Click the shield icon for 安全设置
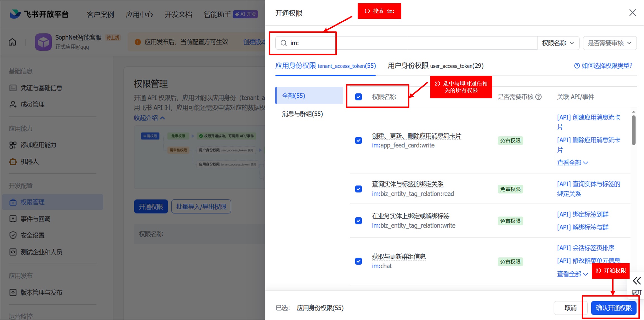Screen dimensions: 644x320 [x=13, y=235]
